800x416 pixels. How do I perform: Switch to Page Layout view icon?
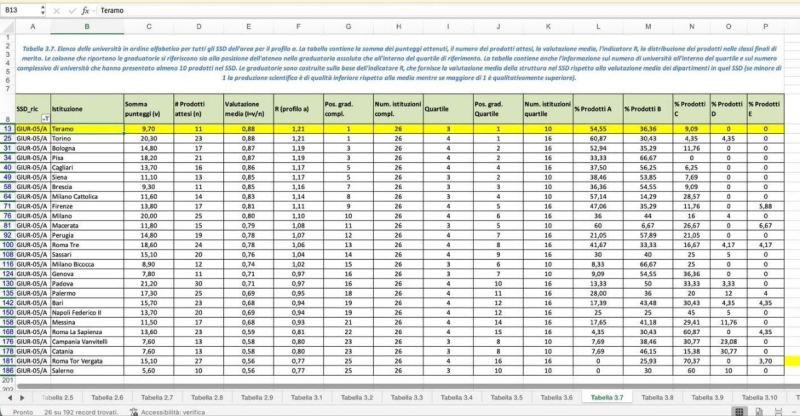click(759, 411)
